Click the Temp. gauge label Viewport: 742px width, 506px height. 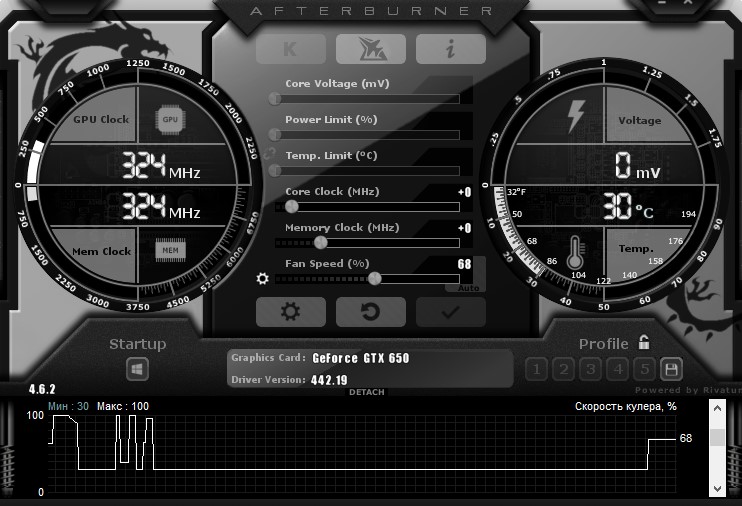click(636, 249)
